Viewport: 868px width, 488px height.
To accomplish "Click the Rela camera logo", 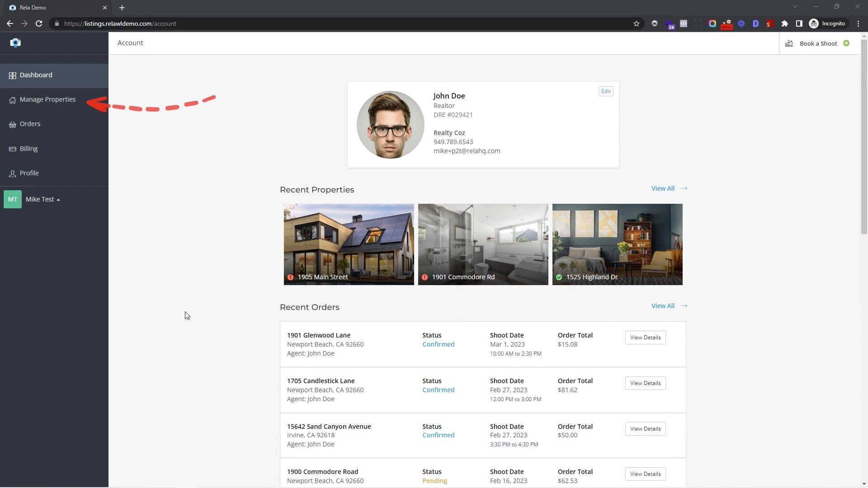I will (15, 42).
